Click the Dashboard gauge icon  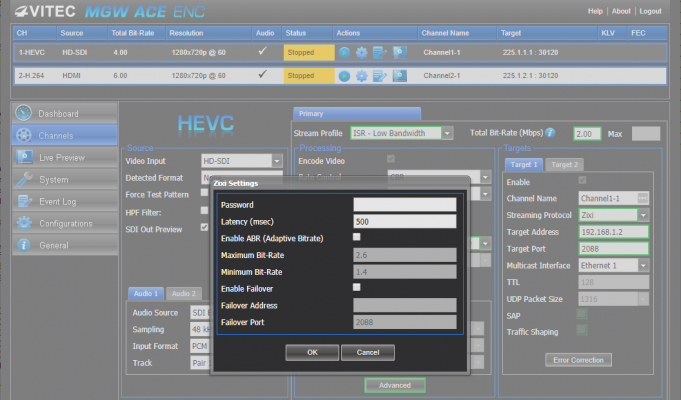[23, 113]
